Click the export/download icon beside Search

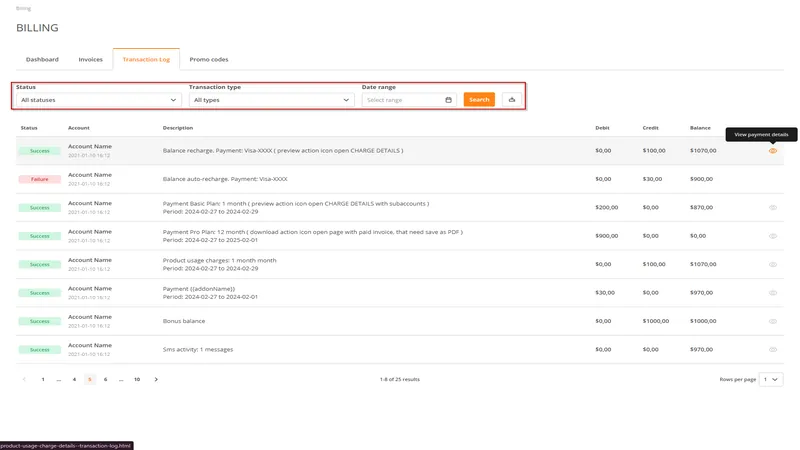[x=511, y=100]
